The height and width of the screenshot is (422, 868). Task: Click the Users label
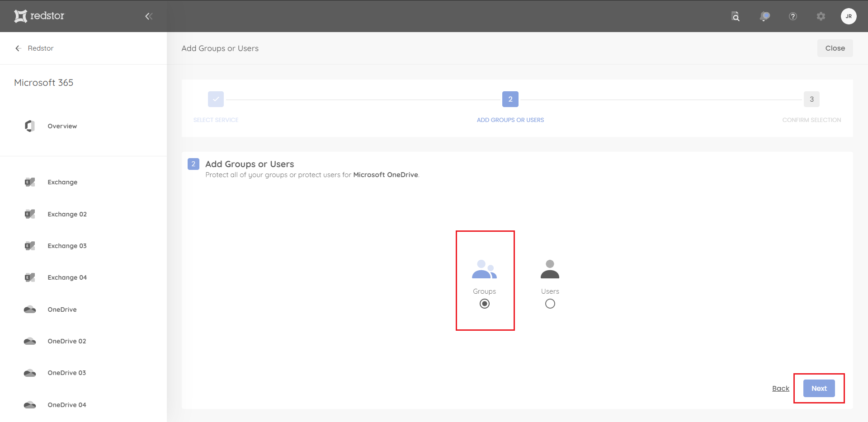tap(550, 291)
